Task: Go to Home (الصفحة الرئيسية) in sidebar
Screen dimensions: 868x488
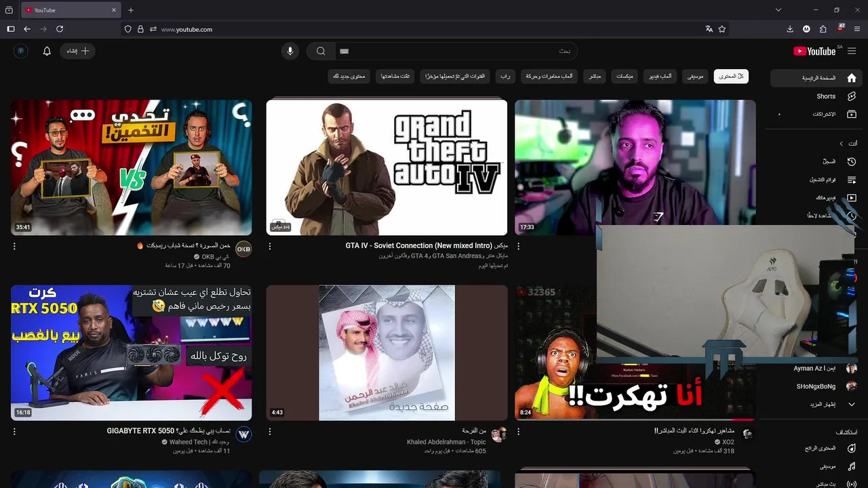Action: [x=817, y=78]
